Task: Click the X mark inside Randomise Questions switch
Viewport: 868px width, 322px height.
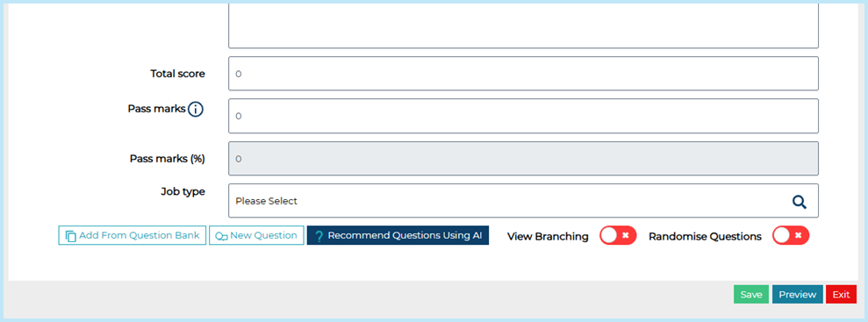Action: coord(799,236)
